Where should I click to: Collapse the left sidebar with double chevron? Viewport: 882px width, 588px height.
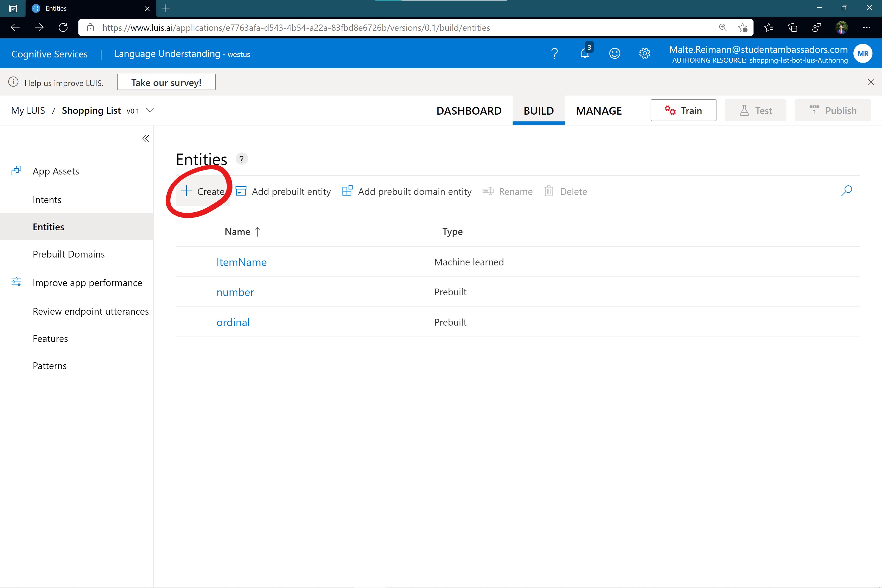[145, 139]
